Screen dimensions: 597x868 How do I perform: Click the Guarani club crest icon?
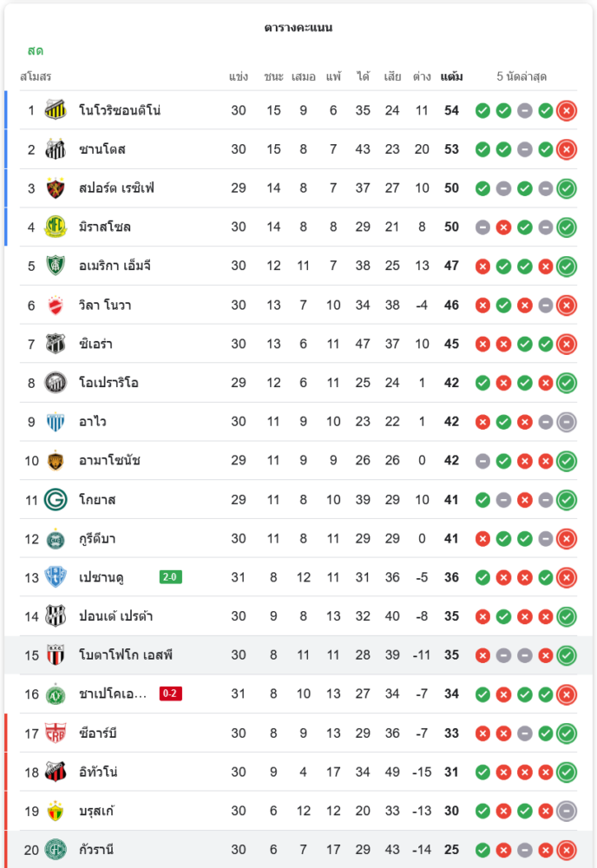click(56, 850)
